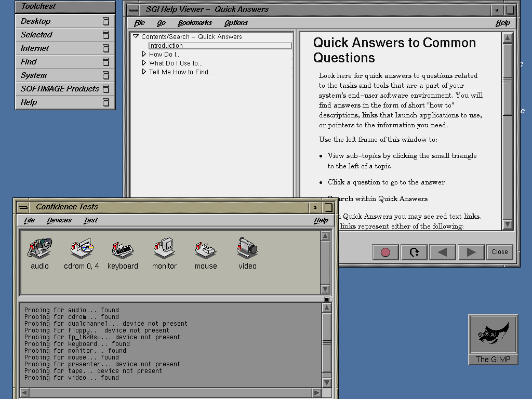Click the Help Viewer content scrollbar thumb
532x399 pixels.
508,79
